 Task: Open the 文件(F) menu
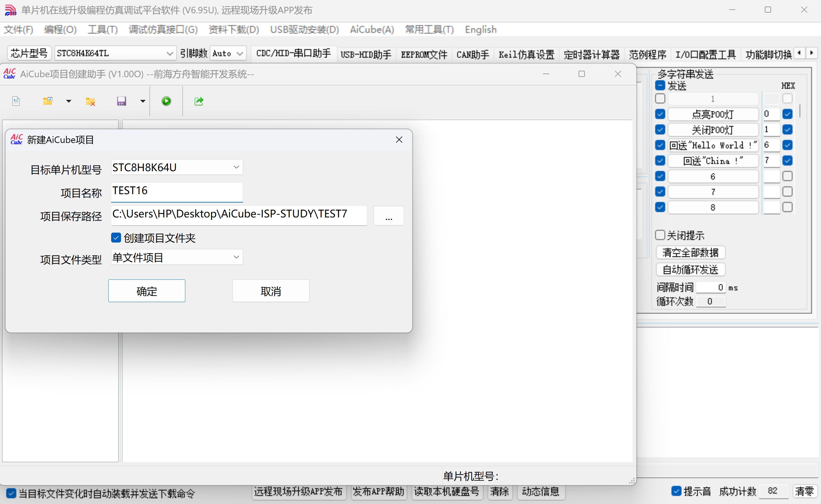pos(18,29)
